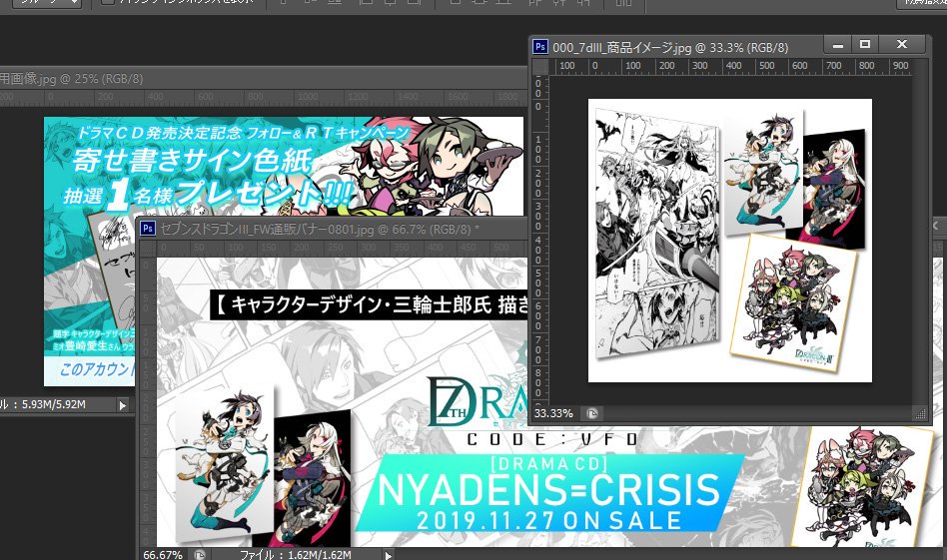947x560 pixels.
Task: Click the ファイル : 1.62M/1.62M status text
Action: [x=296, y=555]
